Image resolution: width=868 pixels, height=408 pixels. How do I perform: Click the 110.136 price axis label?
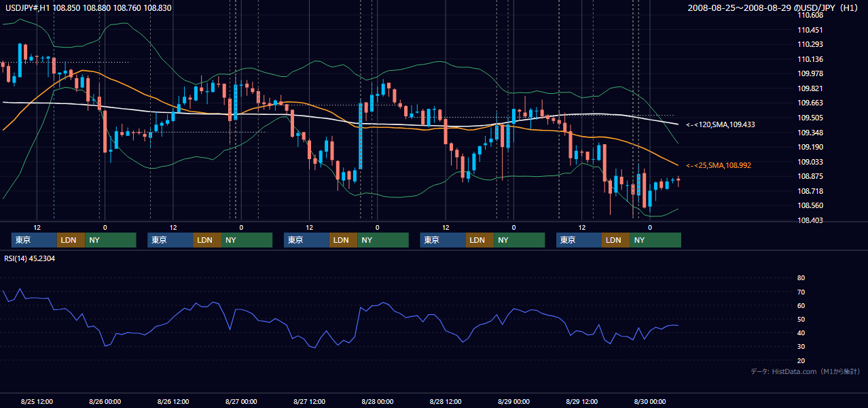(810, 59)
